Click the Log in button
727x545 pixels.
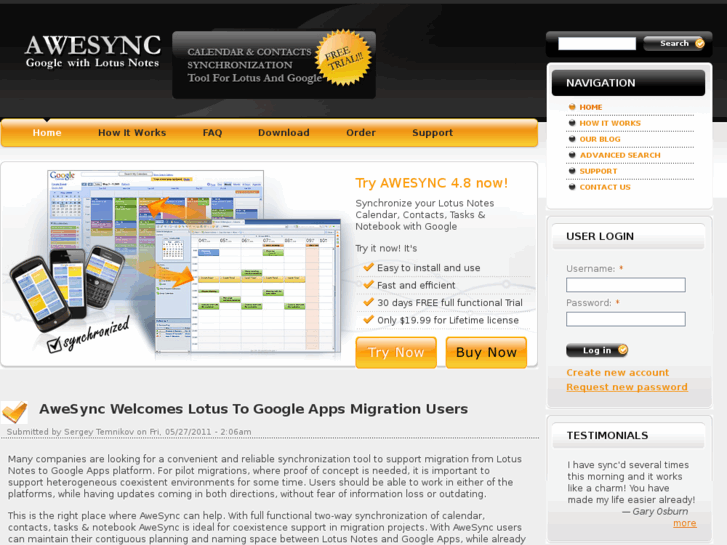[x=597, y=350]
